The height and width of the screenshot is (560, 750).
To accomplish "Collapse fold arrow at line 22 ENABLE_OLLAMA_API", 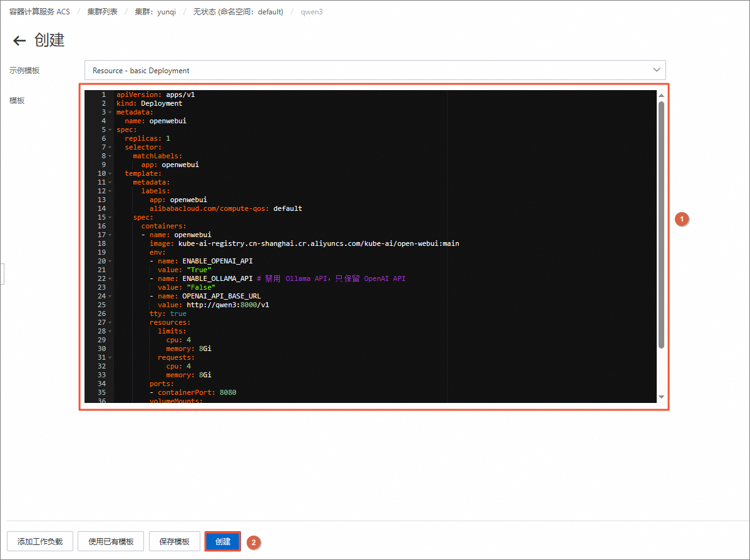I will pyautogui.click(x=110, y=279).
